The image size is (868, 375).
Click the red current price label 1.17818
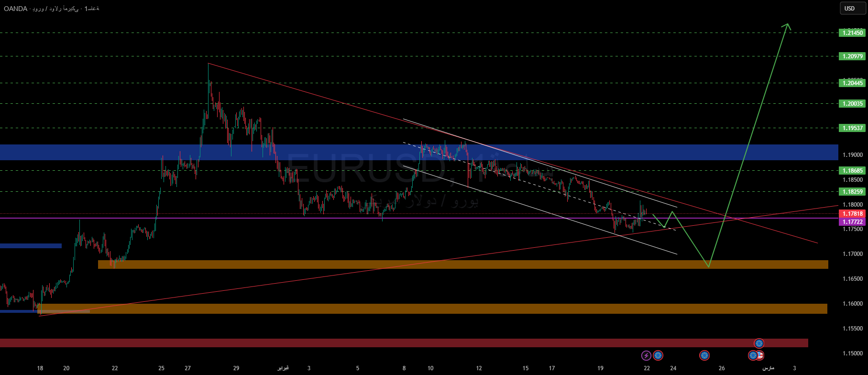click(x=853, y=214)
